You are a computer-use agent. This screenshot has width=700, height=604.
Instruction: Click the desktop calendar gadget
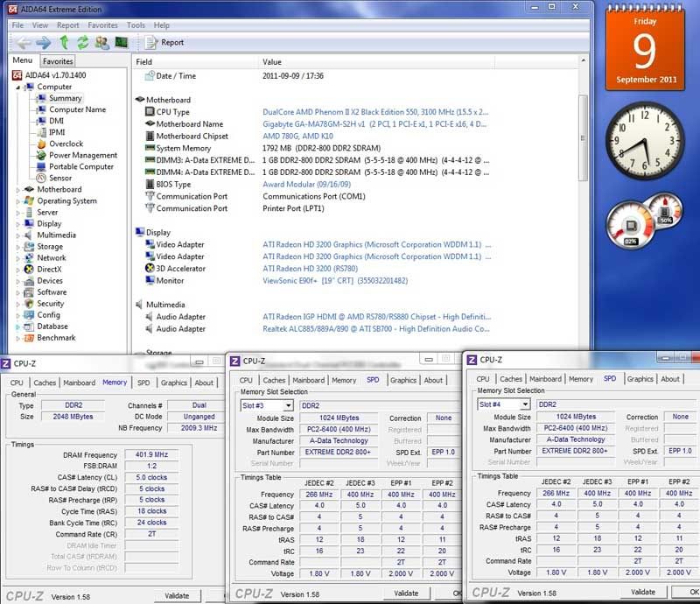click(645, 47)
